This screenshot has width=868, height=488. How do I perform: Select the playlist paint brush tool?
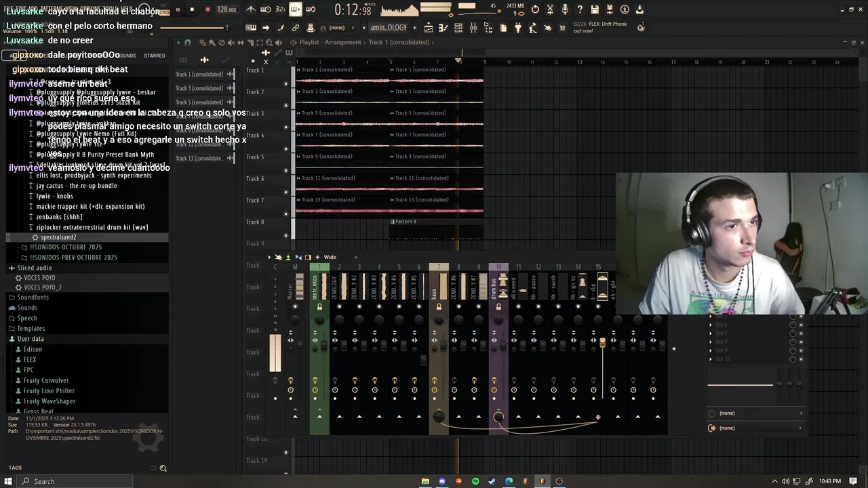212,42
